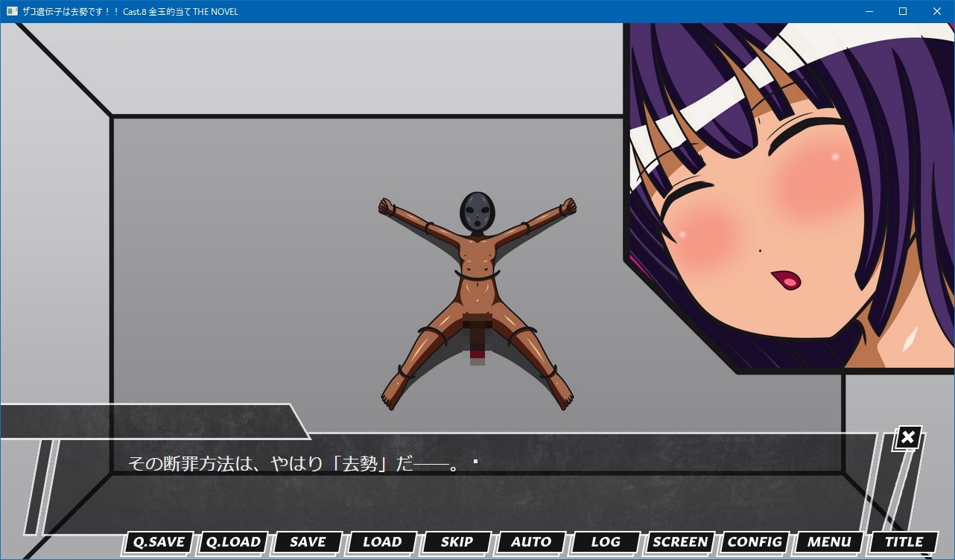Click the window title bar text
Viewport: 955px width, 560px height.
click(x=130, y=12)
